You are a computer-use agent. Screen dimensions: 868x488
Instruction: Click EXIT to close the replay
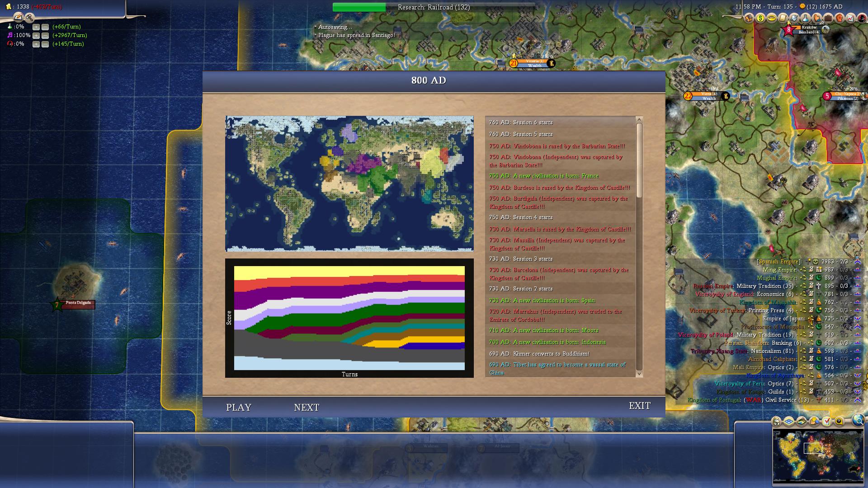coord(640,405)
